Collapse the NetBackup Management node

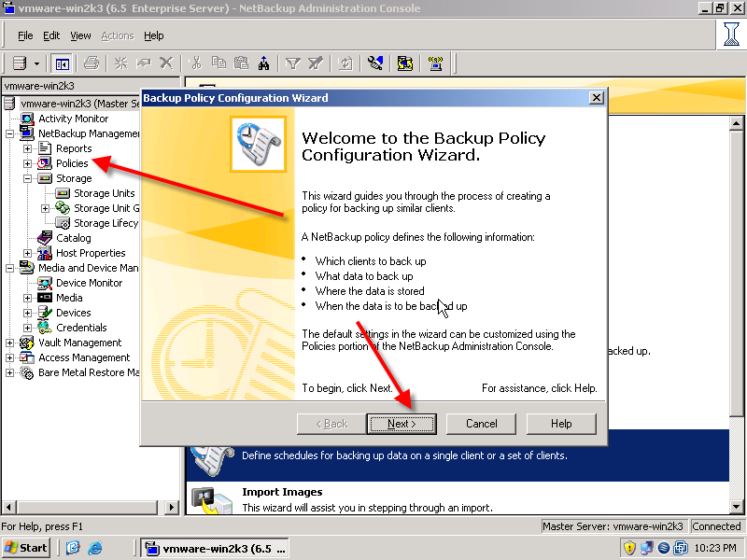pyautogui.click(x=9, y=133)
